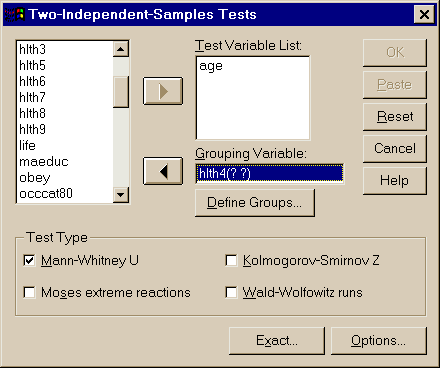440x368 pixels.
Task: Open Help for this dialog
Action: pos(395,180)
